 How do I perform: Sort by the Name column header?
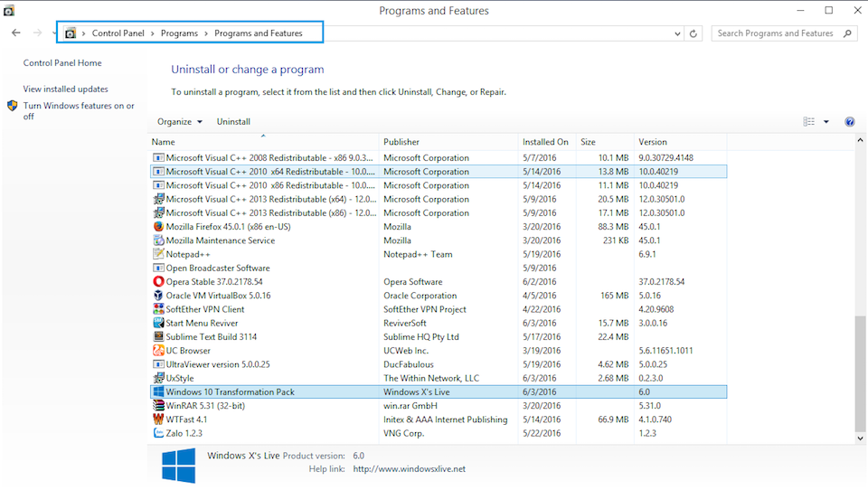[x=263, y=142]
